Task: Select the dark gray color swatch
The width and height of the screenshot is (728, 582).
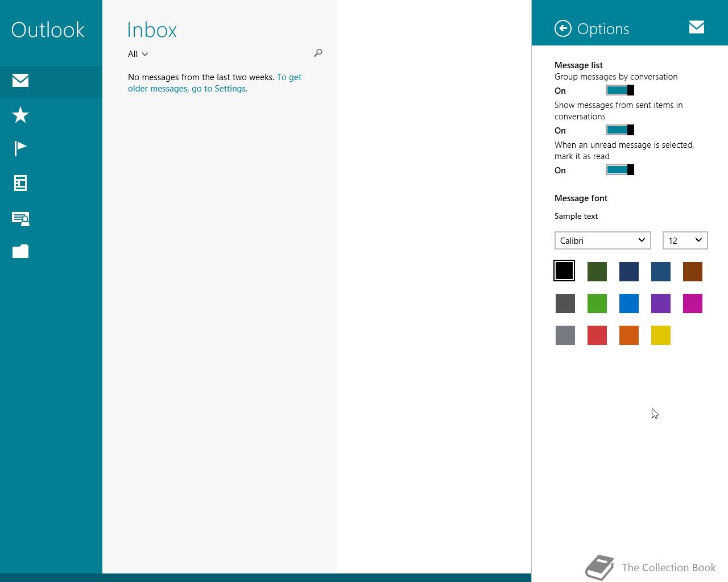Action: pyautogui.click(x=565, y=304)
